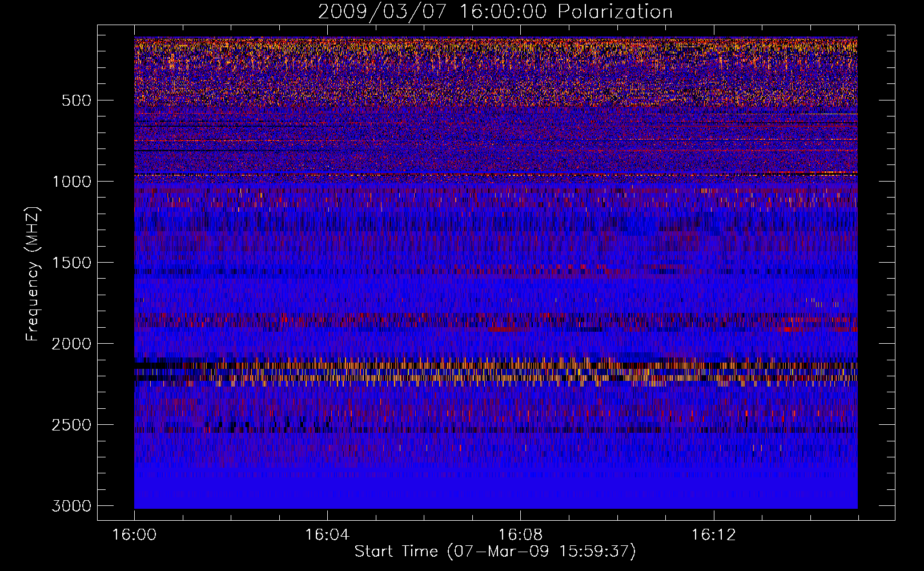924x571 pixels.
Task: Click the '2000' frequency tick label
Action: point(71,344)
